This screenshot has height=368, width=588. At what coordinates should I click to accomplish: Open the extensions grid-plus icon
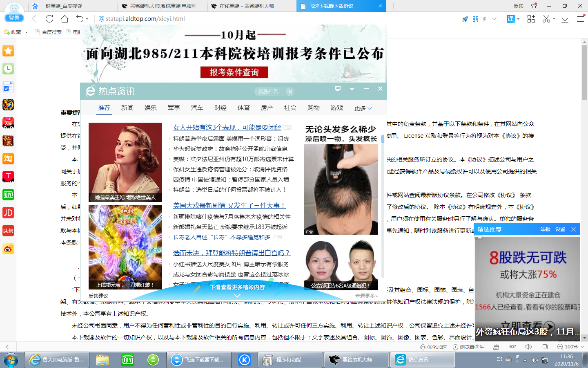(531, 19)
